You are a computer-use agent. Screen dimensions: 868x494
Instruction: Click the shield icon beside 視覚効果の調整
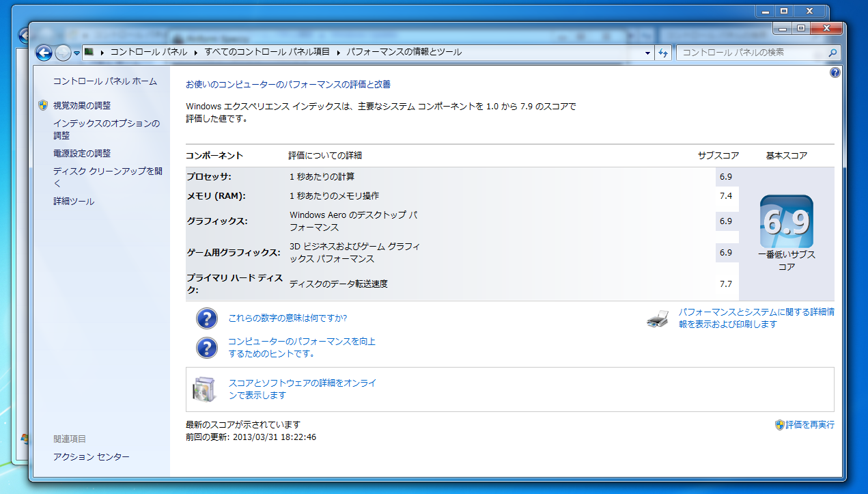(43, 105)
